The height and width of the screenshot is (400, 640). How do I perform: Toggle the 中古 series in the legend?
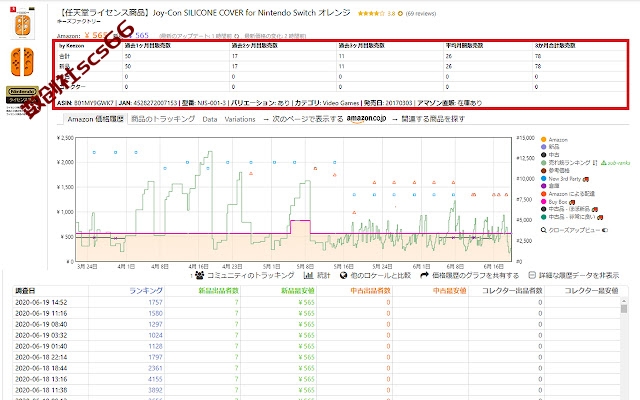click(550, 155)
